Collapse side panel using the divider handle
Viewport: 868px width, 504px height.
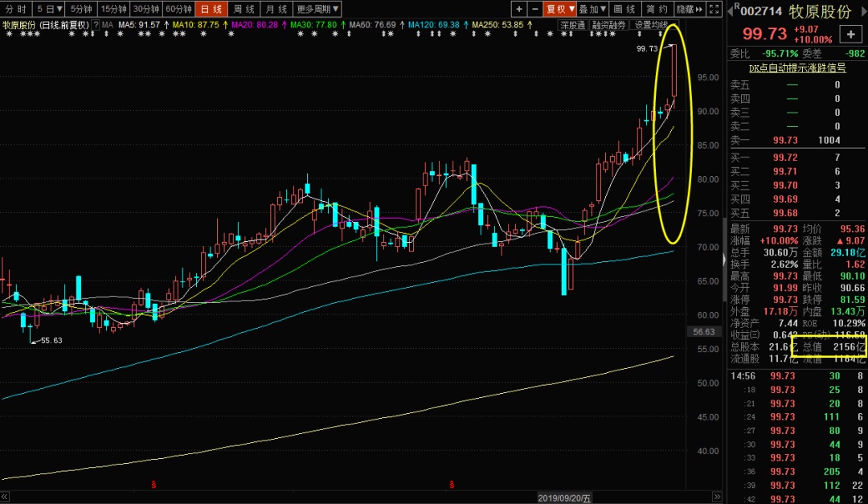[x=724, y=259]
